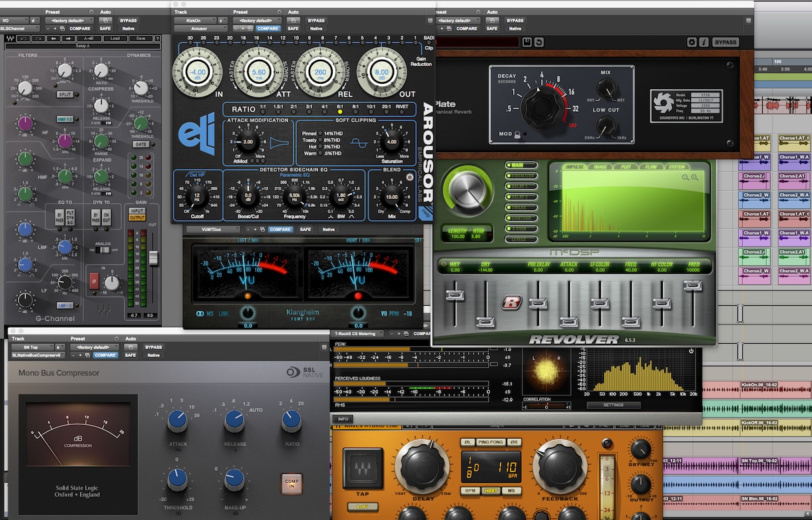Click the power icon in T-RackS Metering
Image resolution: width=812 pixels, height=520 pixels.
click(692, 351)
